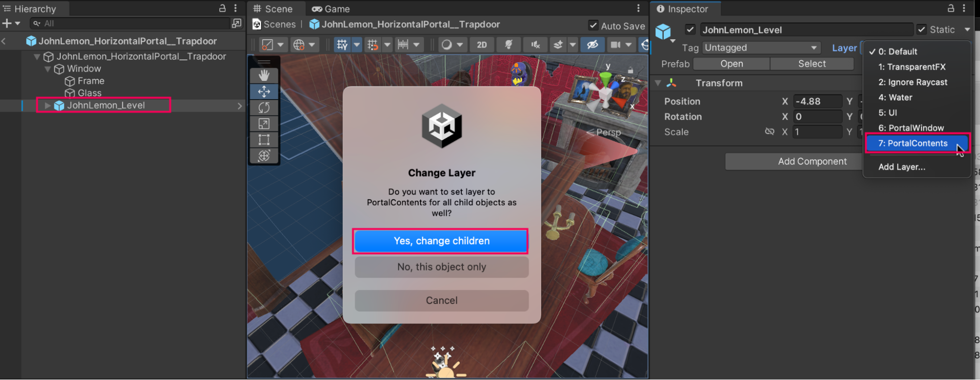This screenshot has width=980, height=380.
Task: Open the Hierarchy panel three-dot menu
Action: pos(236,8)
